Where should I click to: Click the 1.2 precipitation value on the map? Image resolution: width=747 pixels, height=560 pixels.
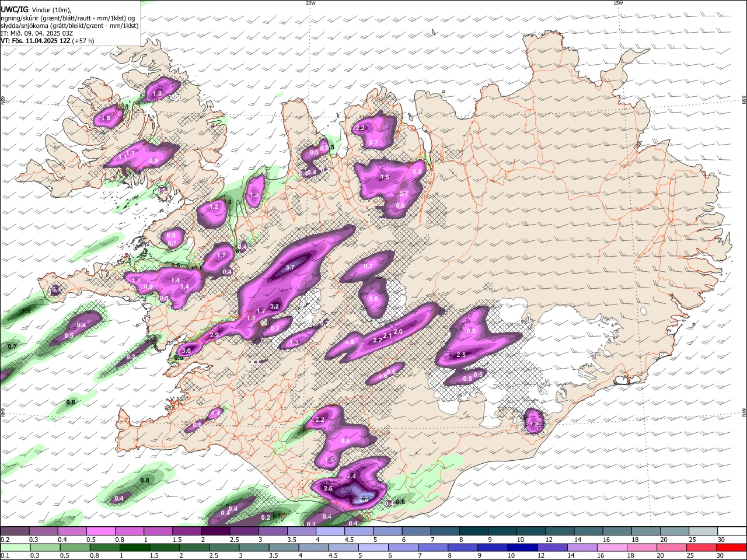click(x=214, y=206)
